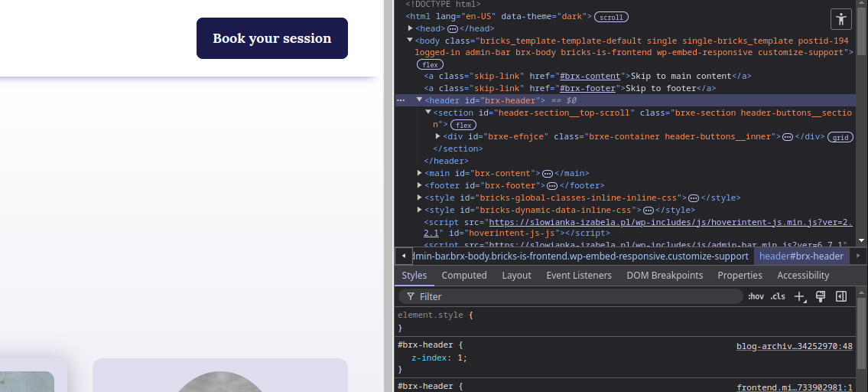Click the element.style rule selector
Image resolution: width=868 pixels, height=392 pixels.
(430, 315)
